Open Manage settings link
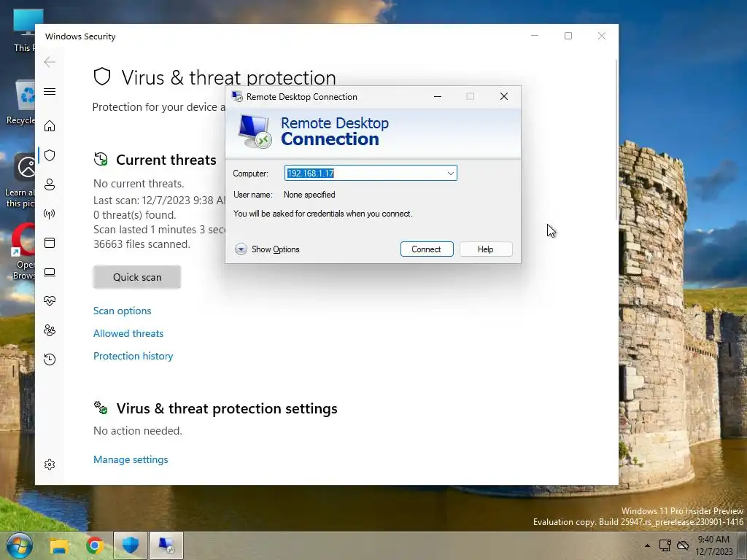The image size is (747, 560). (x=131, y=459)
